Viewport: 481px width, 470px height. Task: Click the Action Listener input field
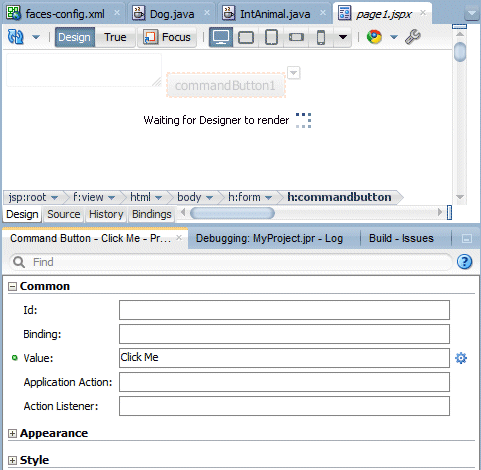click(x=284, y=406)
